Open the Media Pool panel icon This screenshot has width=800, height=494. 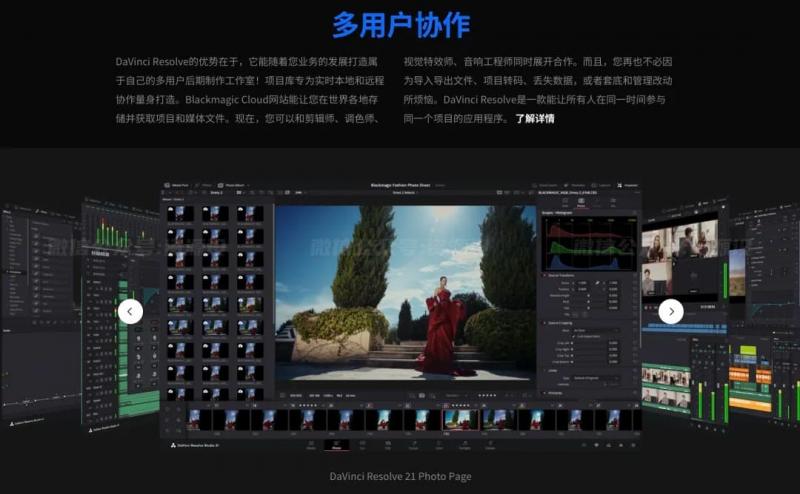[x=177, y=185]
